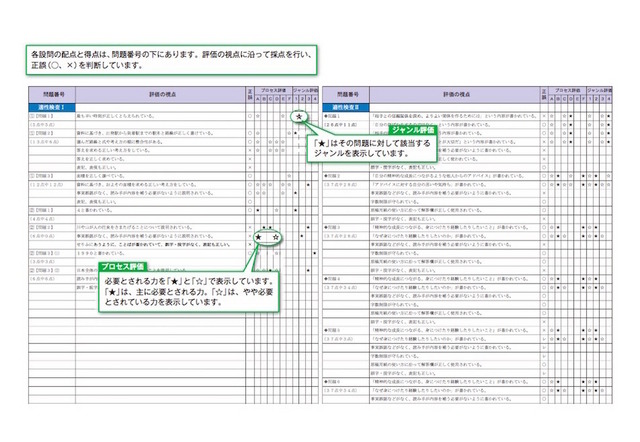Click the star inside the green oval in genre columns
This screenshot has width=640, height=442.
click(x=299, y=117)
